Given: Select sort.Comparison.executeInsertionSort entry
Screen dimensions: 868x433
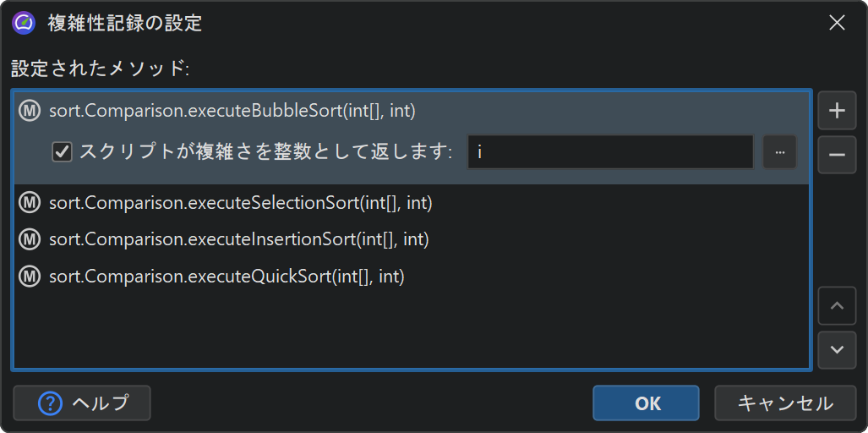Looking at the screenshot, I should tap(239, 239).
